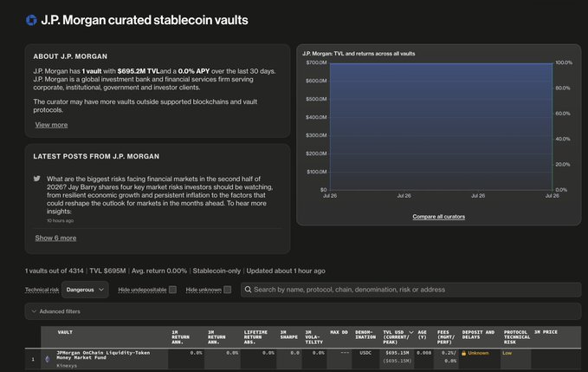Click the Low protocol technical risk value
The width and height of the screenshot is (588, 372).
point(507,353)
